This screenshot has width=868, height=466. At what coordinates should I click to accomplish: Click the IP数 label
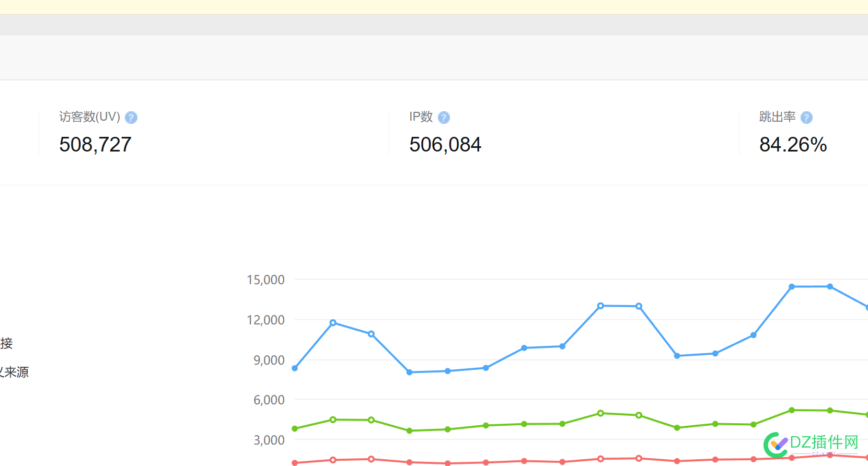(x=421, y=117)
